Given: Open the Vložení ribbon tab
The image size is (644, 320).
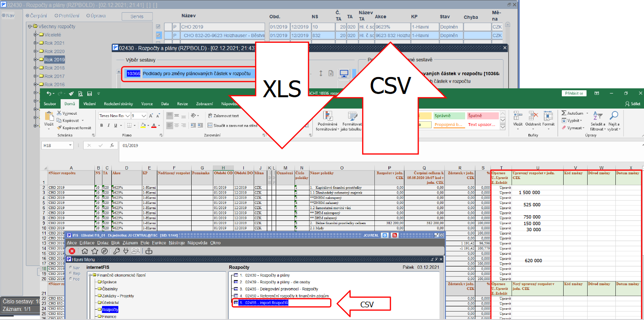Looking at the screenshot, I should click(x=90, y=104).
